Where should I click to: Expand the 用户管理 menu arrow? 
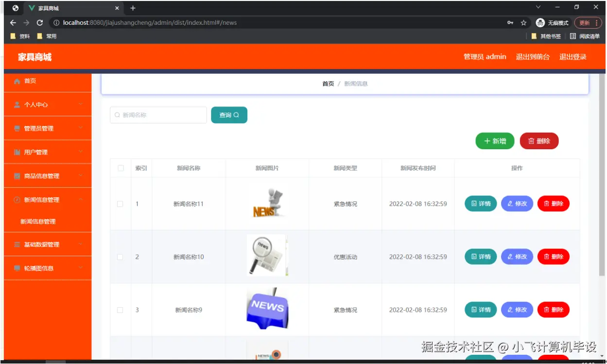coord(81,152)
